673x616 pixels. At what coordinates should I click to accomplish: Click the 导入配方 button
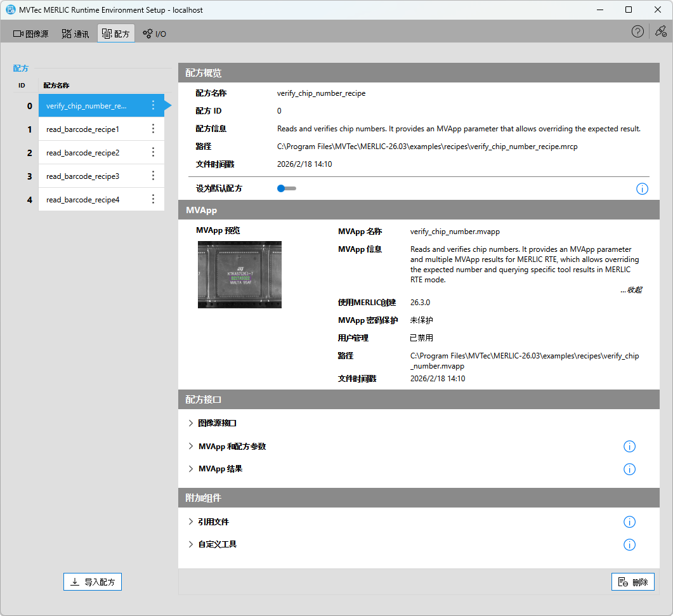tap(93, 582)
